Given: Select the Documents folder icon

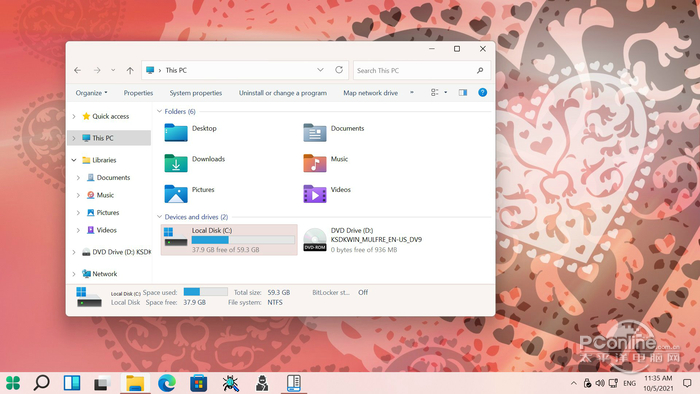Looking at the screenshot, I should [315, 133].
